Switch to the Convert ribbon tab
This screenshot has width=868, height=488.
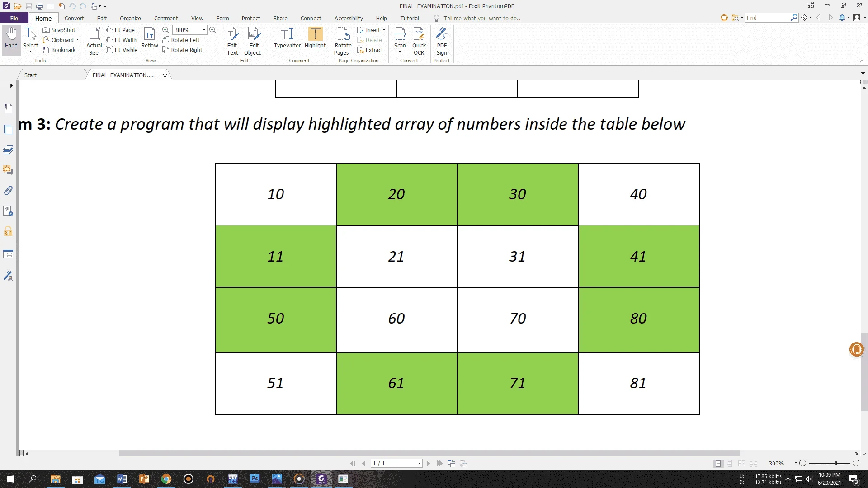click(x=74, y=18)
